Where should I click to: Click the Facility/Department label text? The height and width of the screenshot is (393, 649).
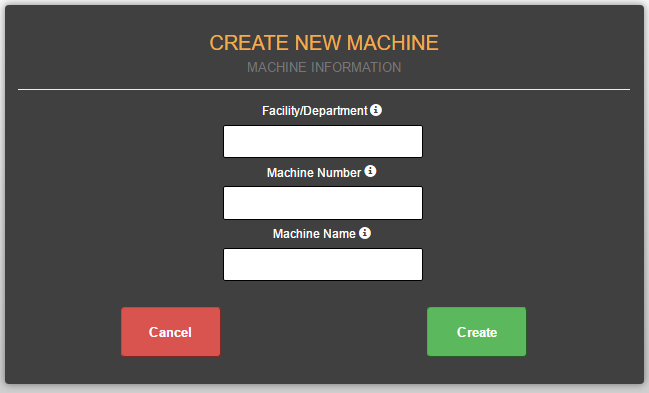click(315, 111)
